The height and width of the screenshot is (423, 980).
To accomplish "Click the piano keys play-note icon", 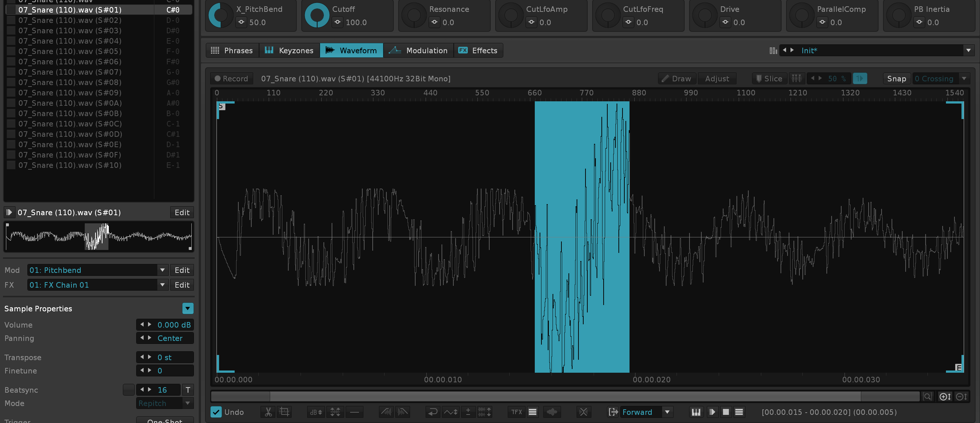I will [x=696, y=412].
